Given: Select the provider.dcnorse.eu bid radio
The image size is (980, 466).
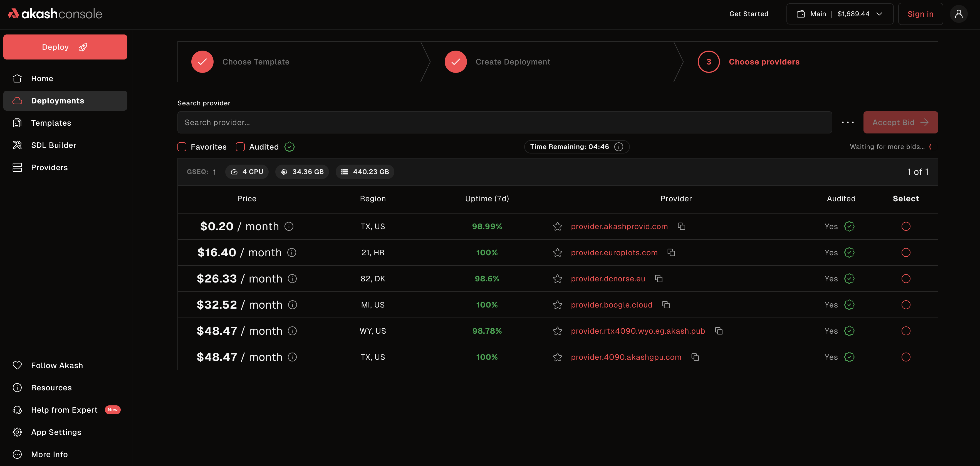Looking at the screenshot, I should pyautogui.click(x=905, y=279).
